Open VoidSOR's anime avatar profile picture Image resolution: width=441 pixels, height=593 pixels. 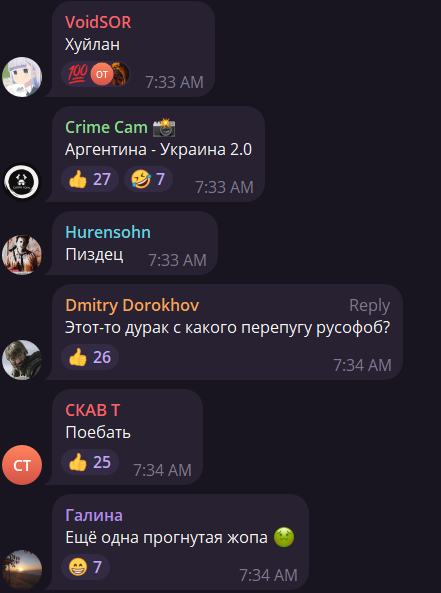[22, 77]
